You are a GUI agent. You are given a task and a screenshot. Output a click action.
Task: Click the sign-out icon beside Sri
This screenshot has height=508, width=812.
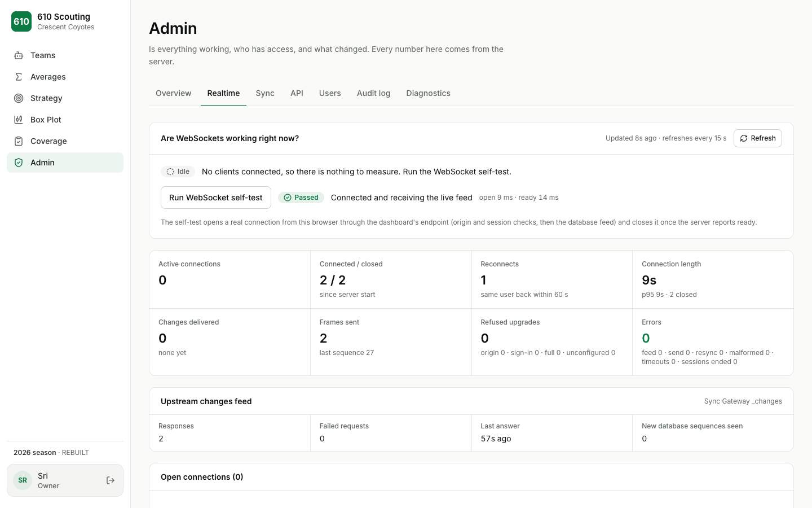pyautogui.click(x=111, y=480)
